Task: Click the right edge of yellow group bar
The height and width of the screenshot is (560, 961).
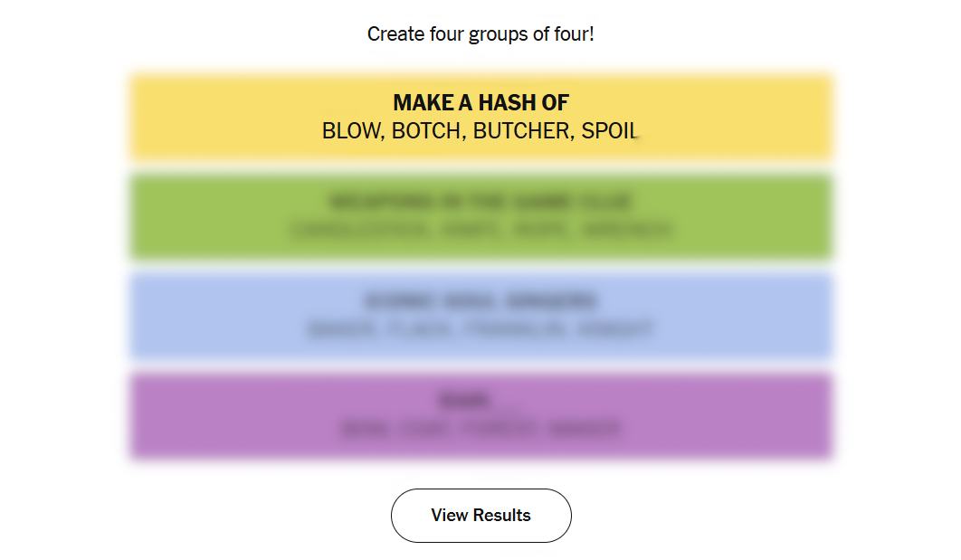Action: (x=823, y=118)
